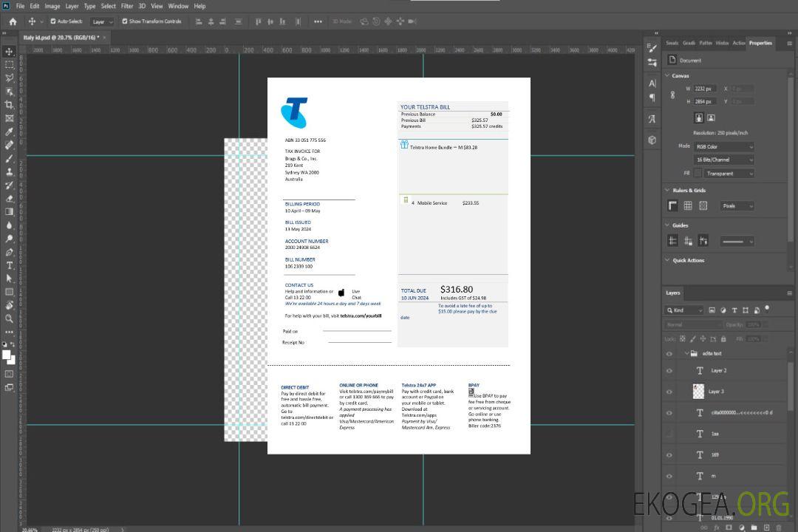Toggle the Auto-Select checkbox

click(x=53, y=21)
